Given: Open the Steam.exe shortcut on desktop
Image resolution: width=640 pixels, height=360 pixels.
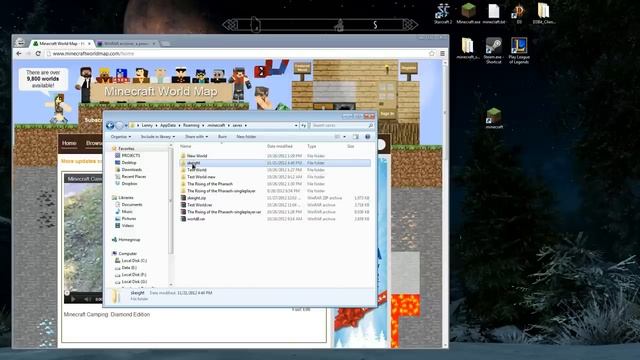Looking at the screenshot, I should (x=493, y=51).
